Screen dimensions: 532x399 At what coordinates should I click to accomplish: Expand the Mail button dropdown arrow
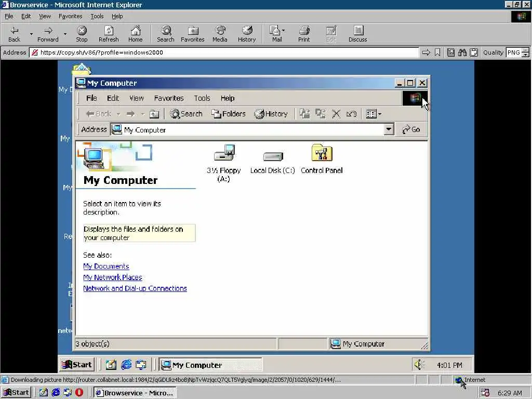(x=284, y=31)
